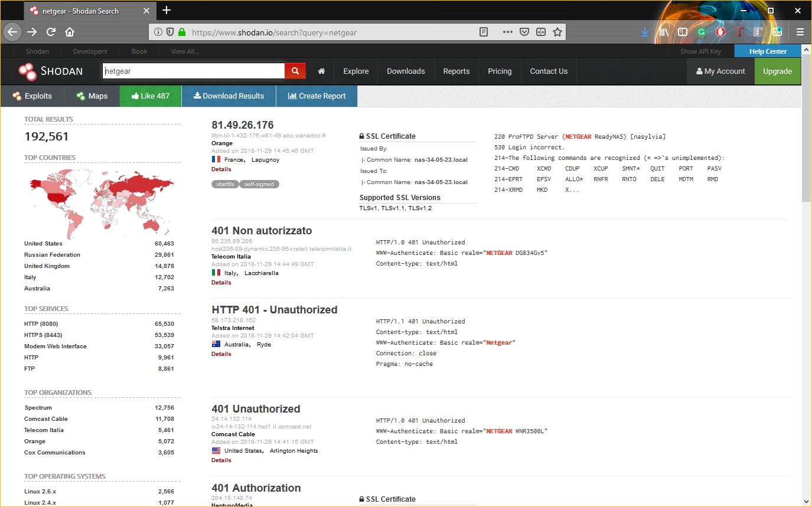
Task: Toggle reader view in address bar
Action: [484, 32]
